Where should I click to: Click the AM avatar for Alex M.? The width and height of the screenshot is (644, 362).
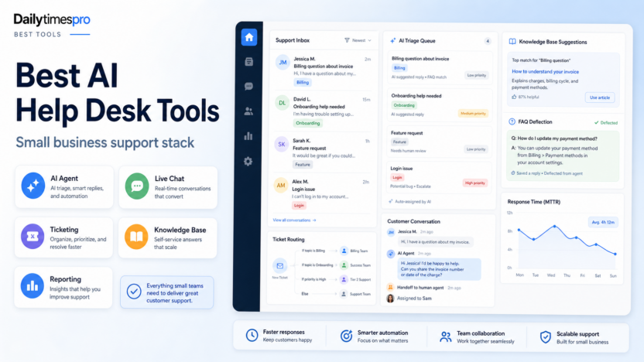pyautogui.click(x=281, y=185)
